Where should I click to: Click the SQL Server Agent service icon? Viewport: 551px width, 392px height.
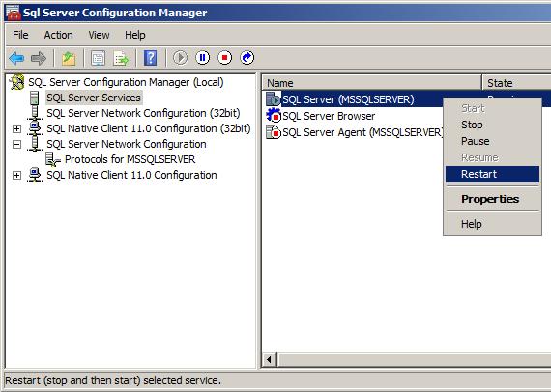click(x=273, y=132)
